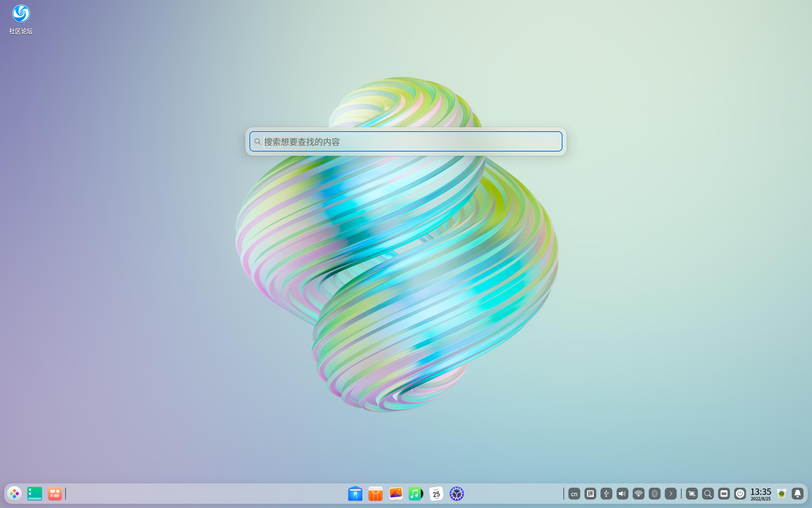Toggle the cn keyboard layout indicator
The width and height of the screenshot is (812, 508).
574,494
